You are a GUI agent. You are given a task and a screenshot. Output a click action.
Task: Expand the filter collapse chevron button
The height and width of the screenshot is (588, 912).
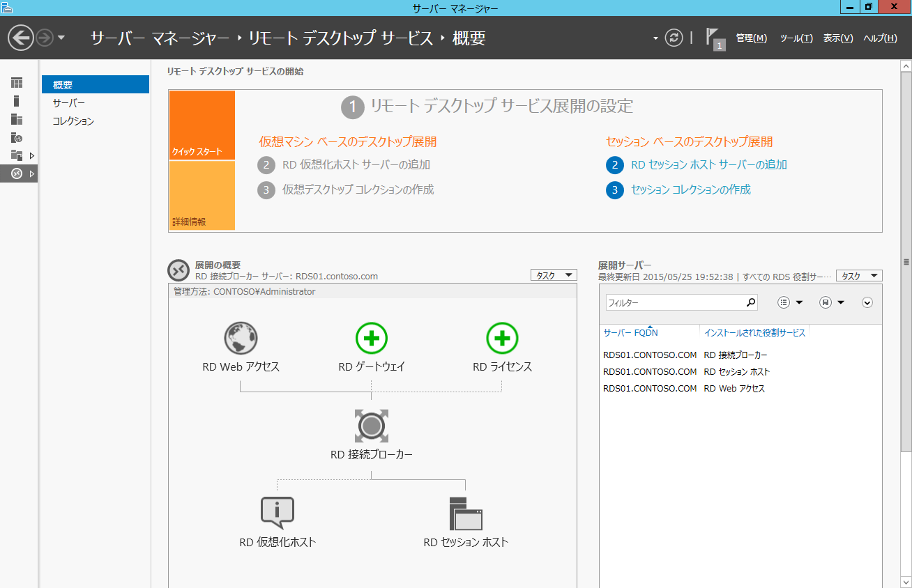point(867,302)
